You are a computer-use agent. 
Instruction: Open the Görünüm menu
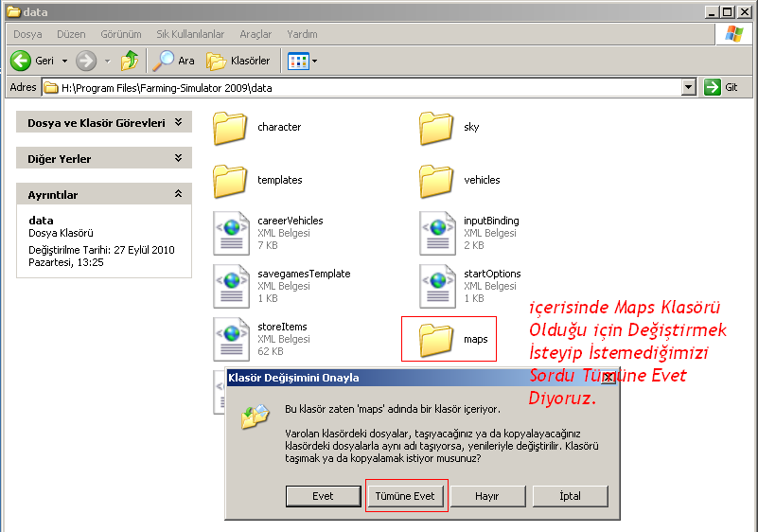coord(119,34)
